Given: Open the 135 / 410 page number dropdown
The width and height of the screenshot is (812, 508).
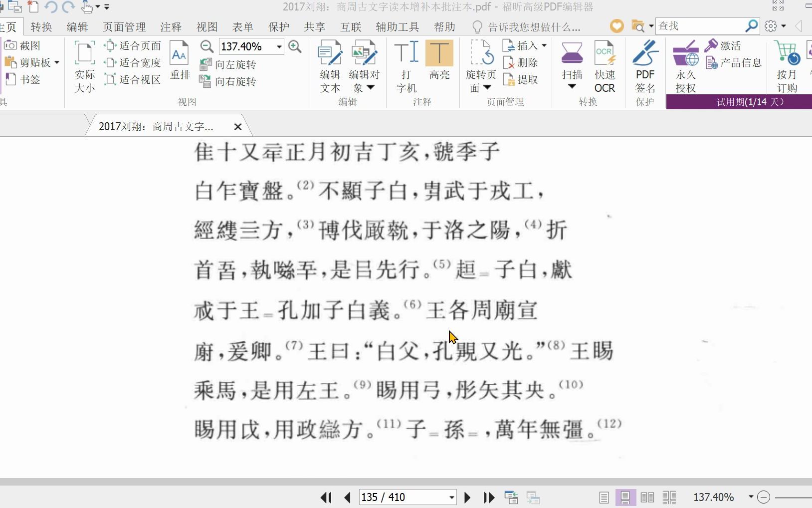Looking at the screenshot, I should click(451, 498).
